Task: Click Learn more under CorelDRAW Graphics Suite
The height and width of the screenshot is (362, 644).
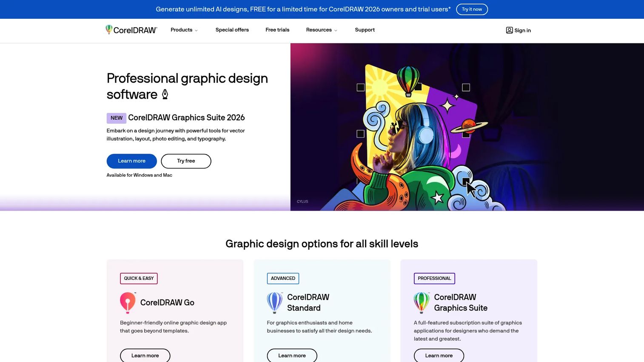Action: coord(439,356)
